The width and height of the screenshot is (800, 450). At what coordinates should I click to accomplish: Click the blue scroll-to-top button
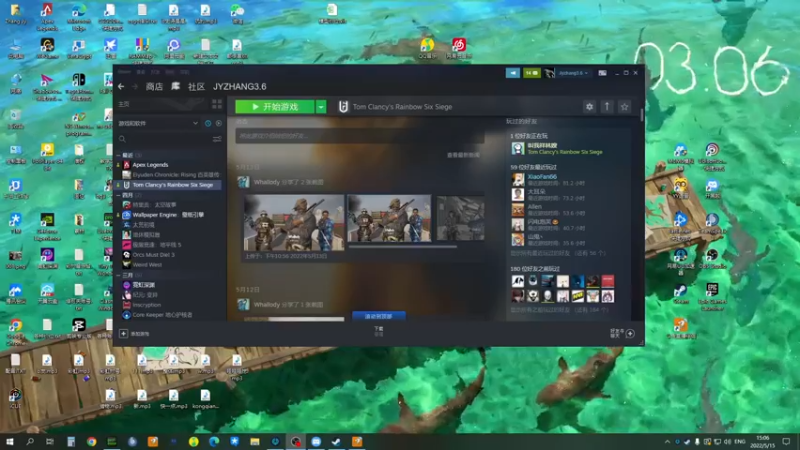coord(379,316)
